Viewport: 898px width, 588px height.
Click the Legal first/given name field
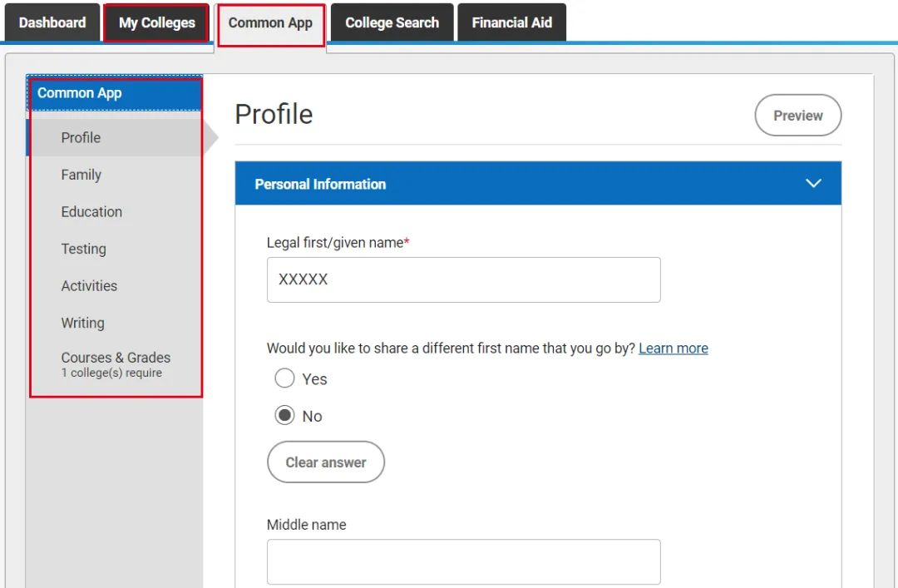[x=463, y=279]
